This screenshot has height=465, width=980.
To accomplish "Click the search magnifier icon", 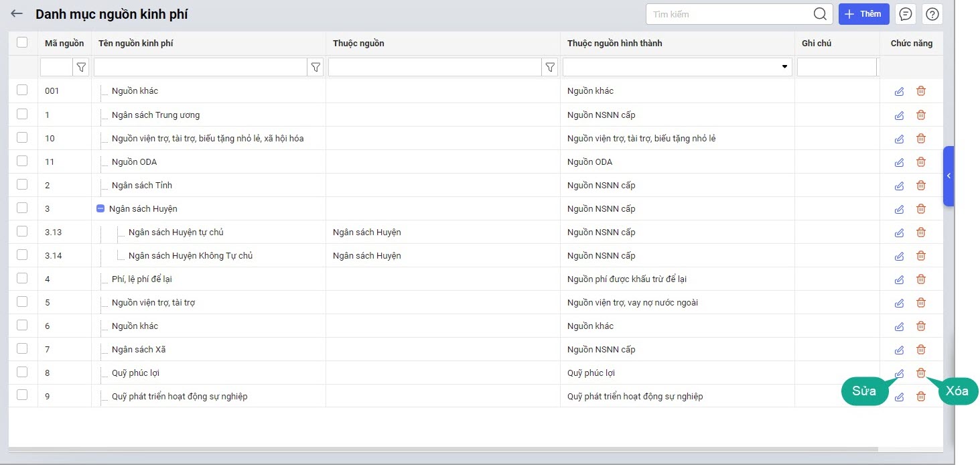I will click(820, 14).
